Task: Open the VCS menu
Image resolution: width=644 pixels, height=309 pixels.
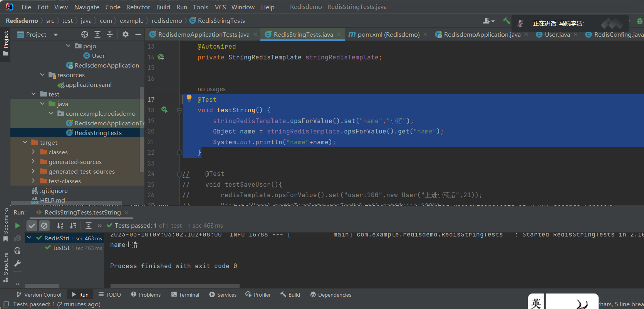Action: pos(220,7)
